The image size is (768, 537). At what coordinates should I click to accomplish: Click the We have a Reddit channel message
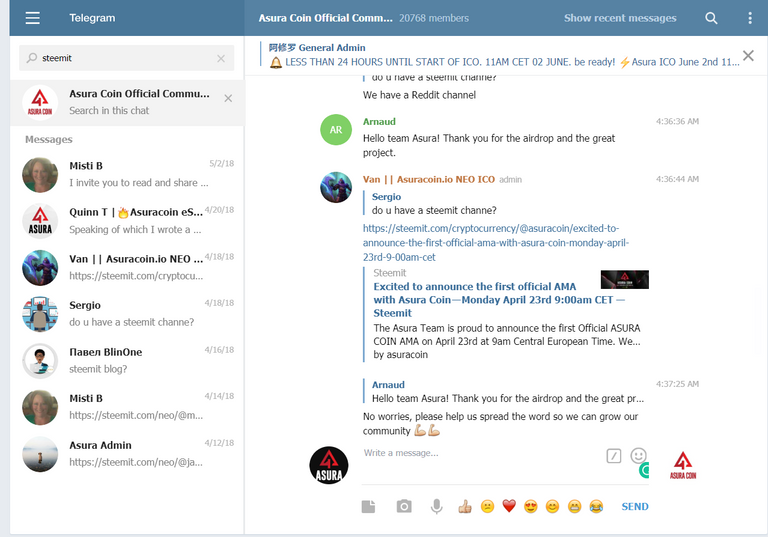pyautogui.click(x=419, y=95)
